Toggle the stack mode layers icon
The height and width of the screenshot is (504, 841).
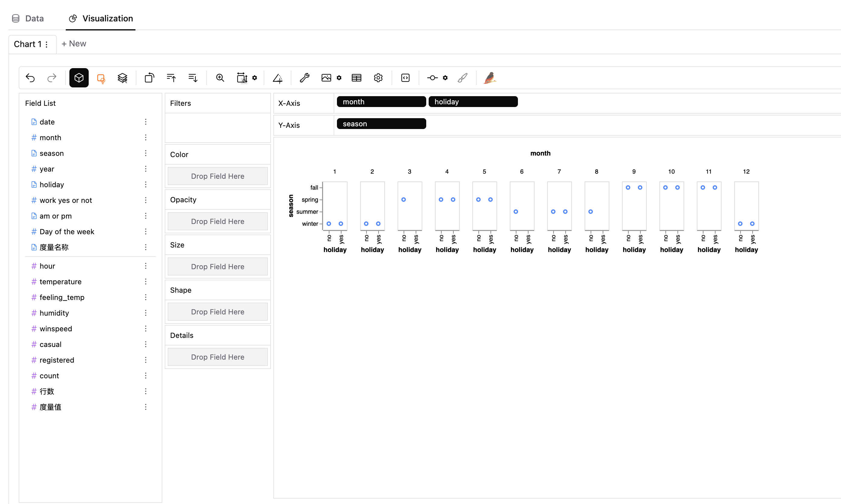point(122,78)
